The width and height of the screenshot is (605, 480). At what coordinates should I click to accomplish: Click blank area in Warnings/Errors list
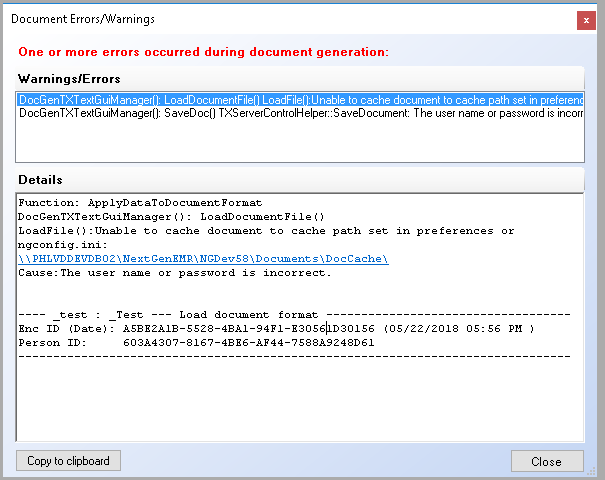[300, 141]
